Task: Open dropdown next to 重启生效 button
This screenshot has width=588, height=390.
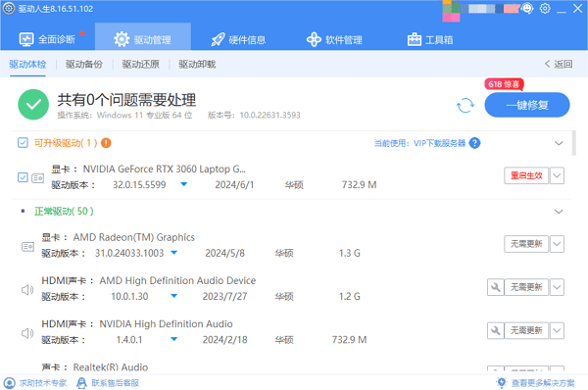Action: click(557, 175)
